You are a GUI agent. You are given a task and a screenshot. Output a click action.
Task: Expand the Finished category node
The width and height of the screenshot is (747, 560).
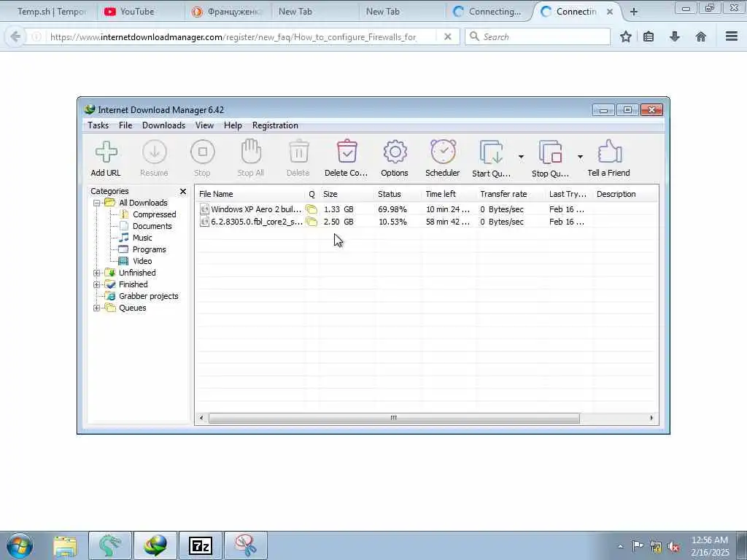(x=97, y=285)
